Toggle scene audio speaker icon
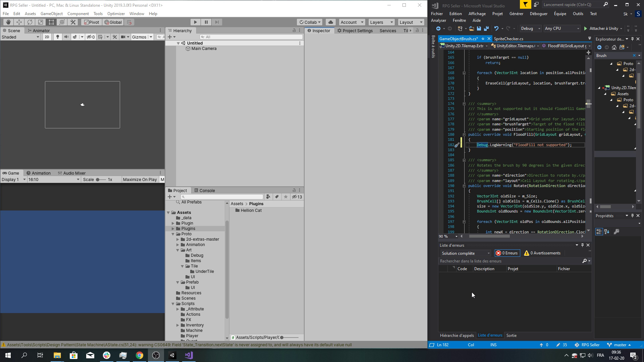This screenshot has height=362, width=644. (66, 37)
